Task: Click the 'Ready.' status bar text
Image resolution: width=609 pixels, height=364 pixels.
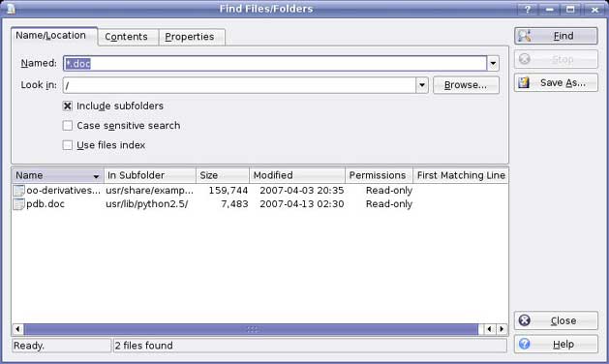Action: 29,346
